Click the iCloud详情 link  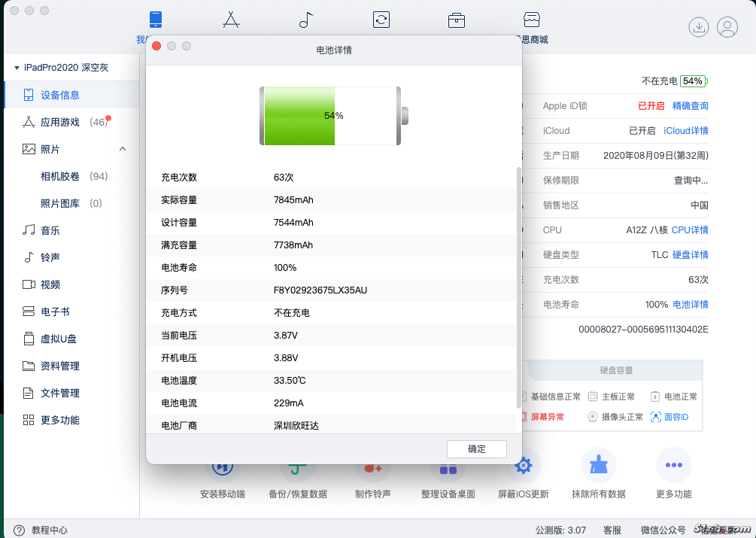click(685, 130)
